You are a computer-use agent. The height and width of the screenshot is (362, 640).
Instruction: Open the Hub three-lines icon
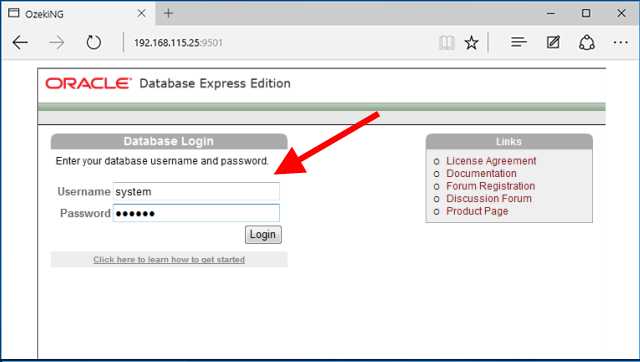pos(519,42)
